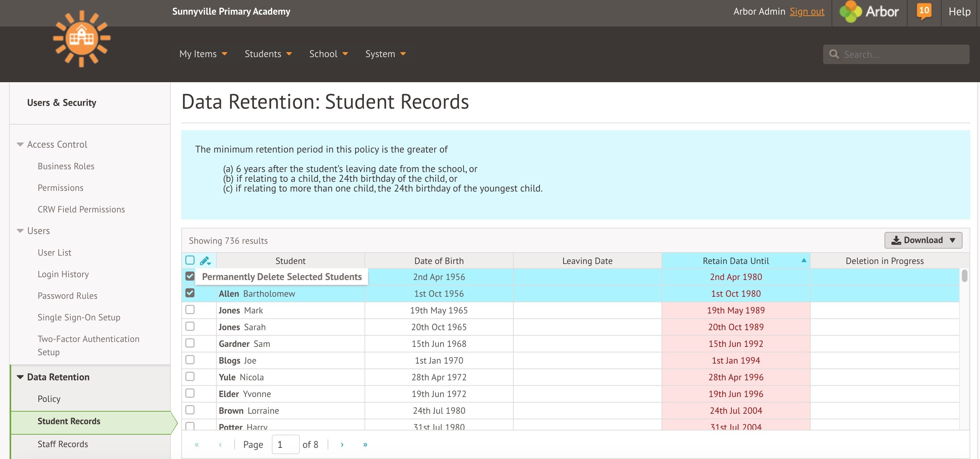The height and width of the screenshot is (459, 980).
Task: Click the Sign out link
Action: pyautogui.click(x=807, y=11)
